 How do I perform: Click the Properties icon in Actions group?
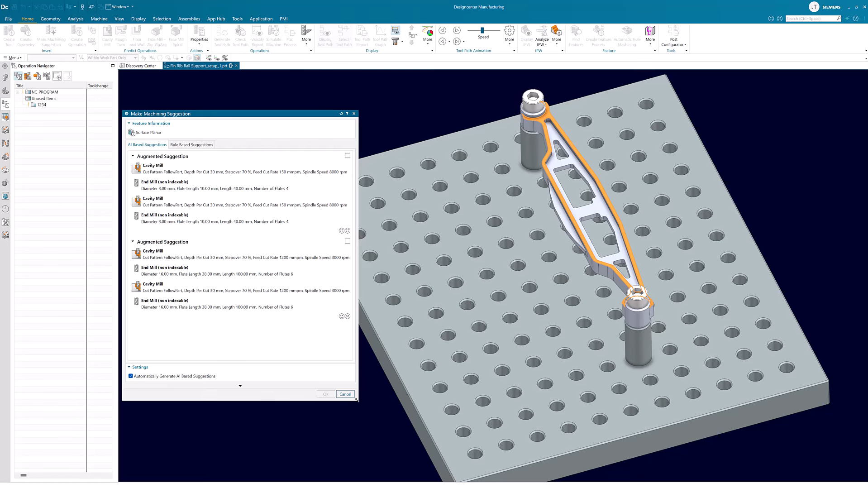coord(199,32)
